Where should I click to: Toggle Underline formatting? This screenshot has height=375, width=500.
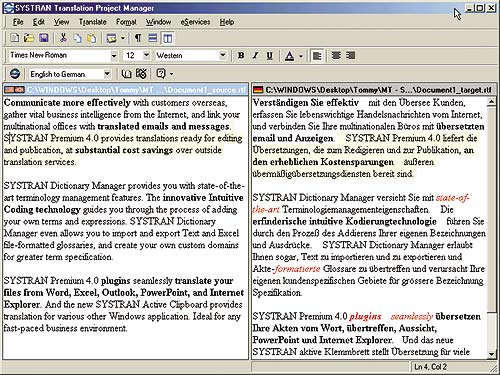pyautogui.click(x=270, y=56)
